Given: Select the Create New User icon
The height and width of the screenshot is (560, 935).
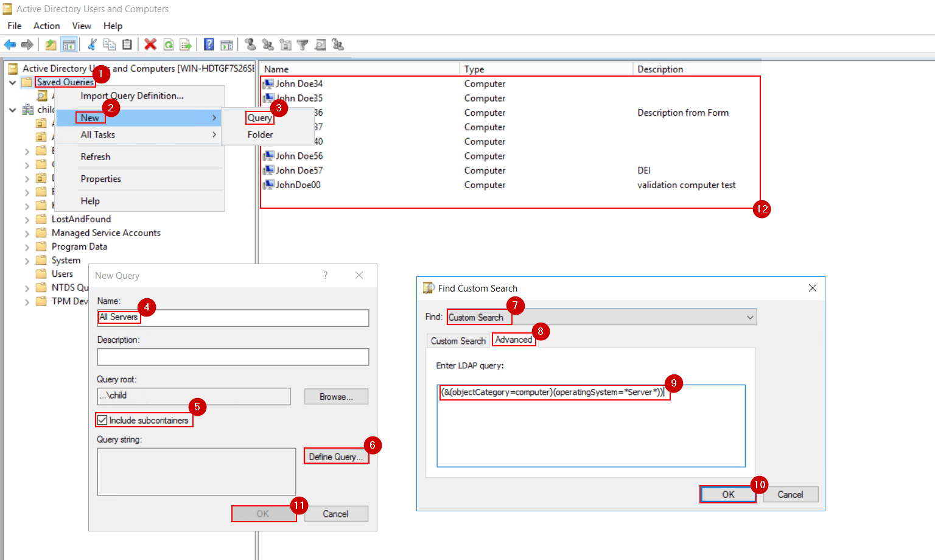Looking at the screenshot, I should (x=250, y=44).
